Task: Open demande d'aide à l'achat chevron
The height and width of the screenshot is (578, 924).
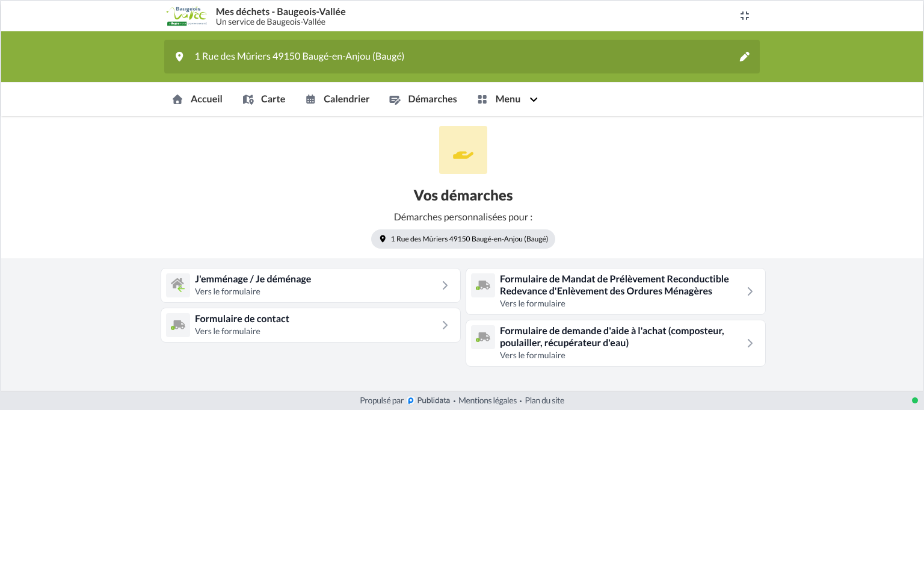Action: click(x=750, y=343)
